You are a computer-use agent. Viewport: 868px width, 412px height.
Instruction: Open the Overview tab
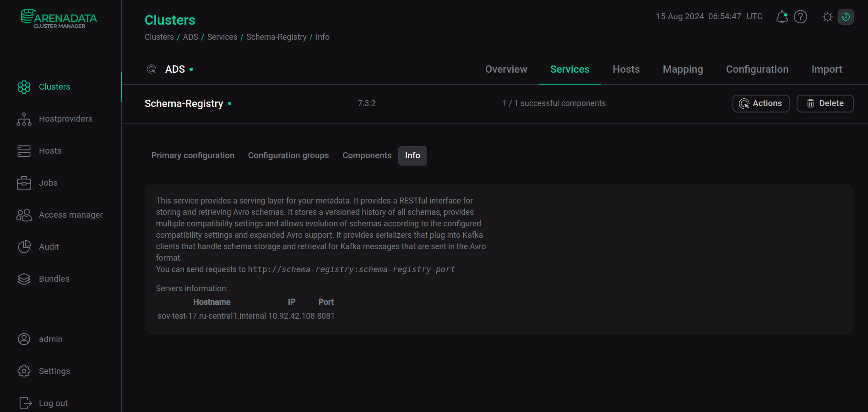(x=506, y=70)
